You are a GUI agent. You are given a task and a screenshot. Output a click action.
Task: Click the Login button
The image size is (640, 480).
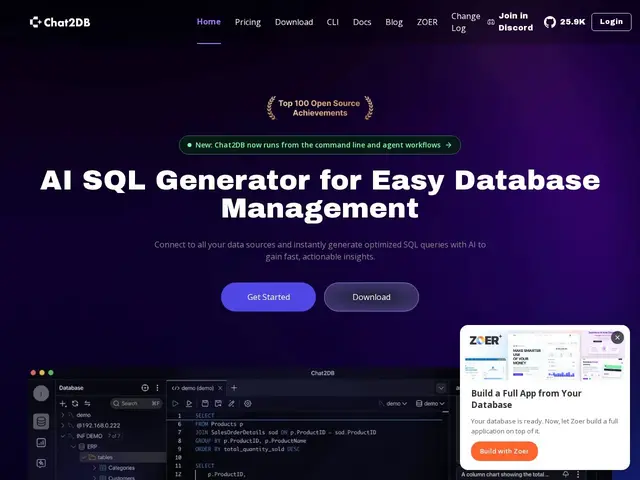coord(611,22)
